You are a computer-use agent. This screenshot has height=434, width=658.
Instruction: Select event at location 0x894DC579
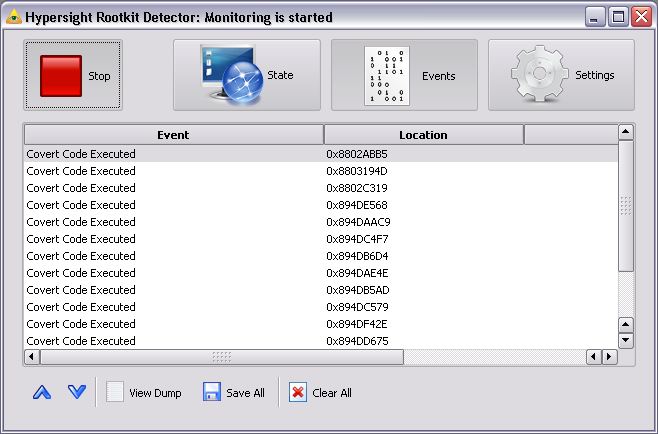321,307
